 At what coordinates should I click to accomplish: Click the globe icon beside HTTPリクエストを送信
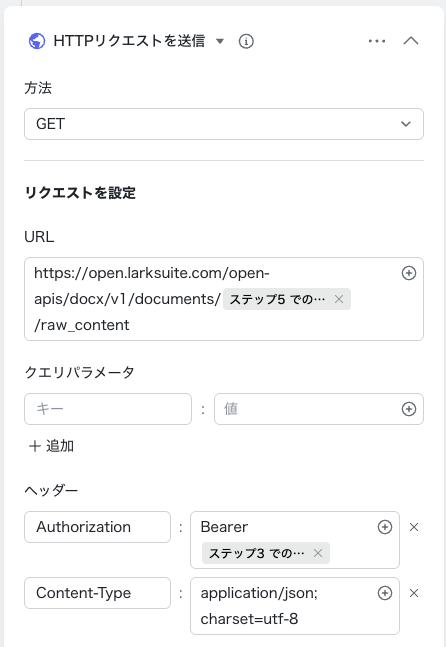click(x=37, y=41)
